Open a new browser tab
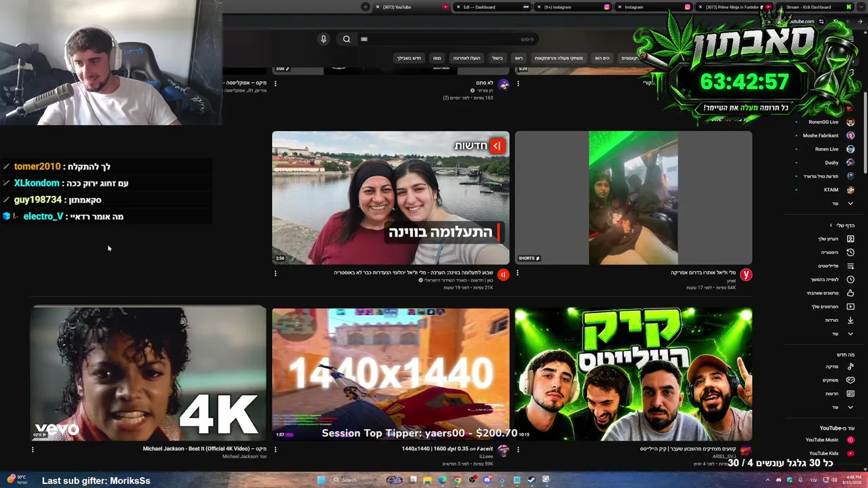This screenshot has height=488, width=868. [366, 7]
